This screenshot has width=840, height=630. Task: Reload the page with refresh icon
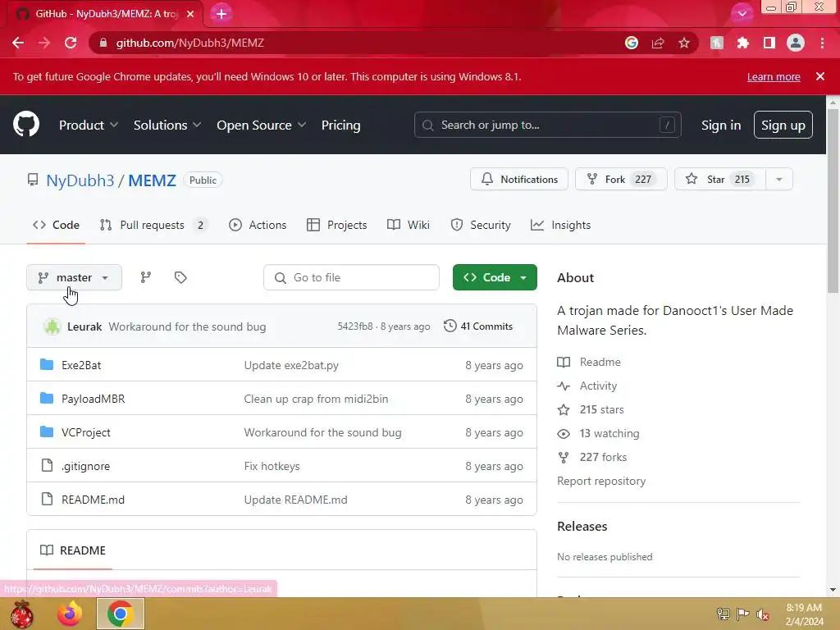(71, 43)
